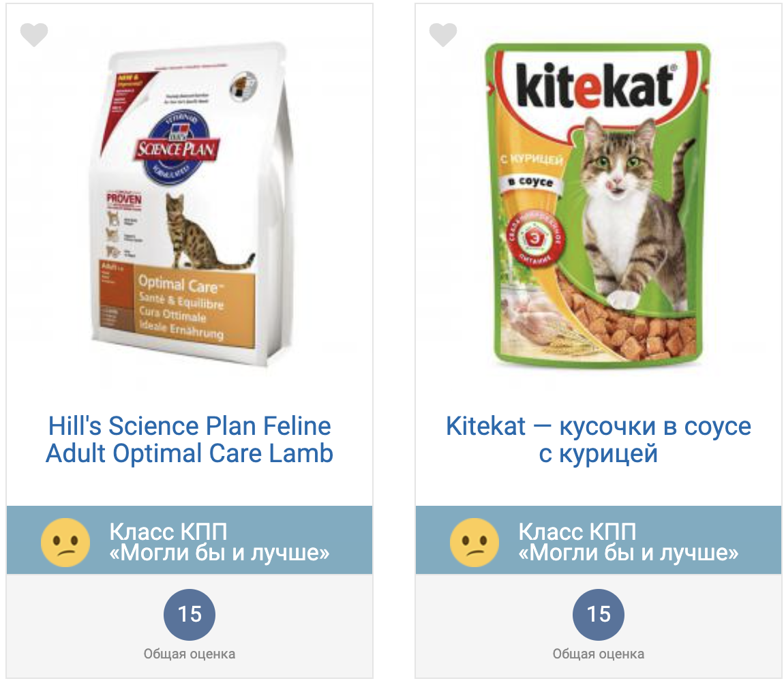The image size is (784, 683).
Task: Click "Класс КПП" rating text on Kitekat card
Action: coord(577,532)
